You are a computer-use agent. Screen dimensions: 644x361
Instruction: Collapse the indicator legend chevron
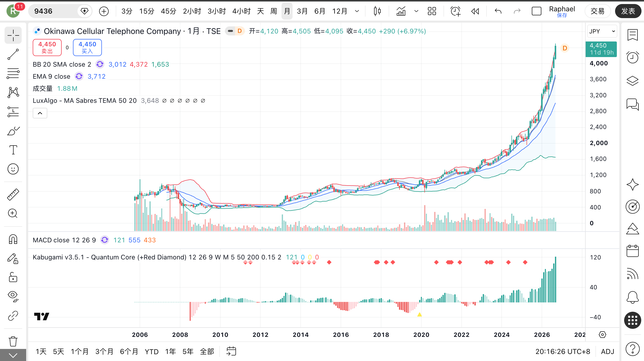(40, 113)
